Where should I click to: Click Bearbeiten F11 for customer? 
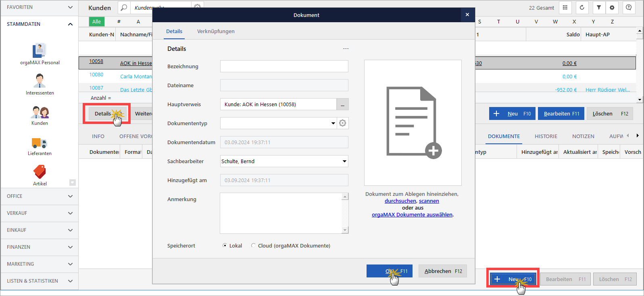[x=561, y=113]
